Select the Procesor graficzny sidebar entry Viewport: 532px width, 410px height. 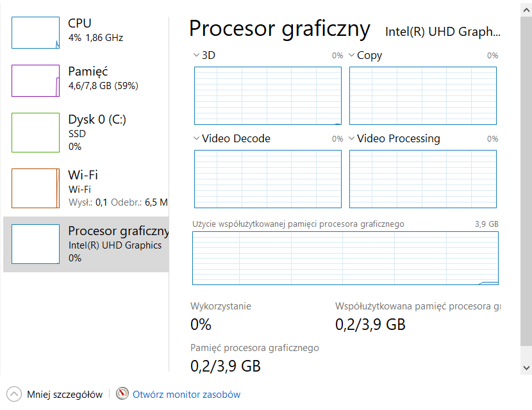coord(96,243)
